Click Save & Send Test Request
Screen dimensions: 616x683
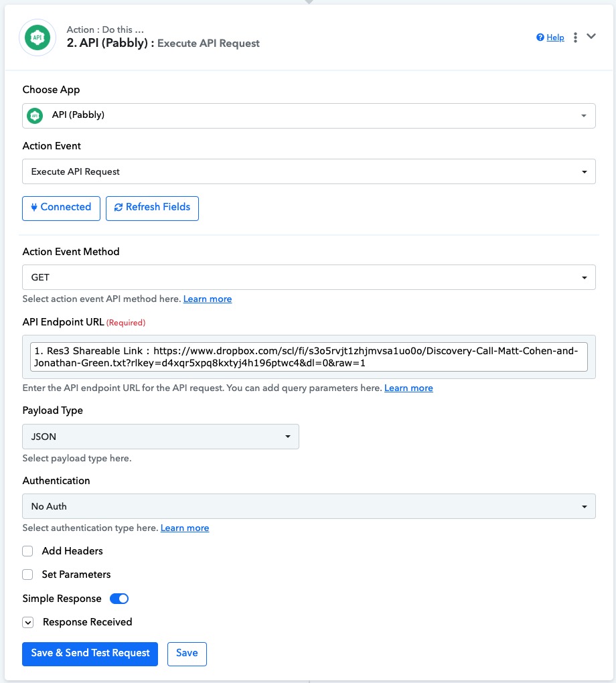[90, 654]
